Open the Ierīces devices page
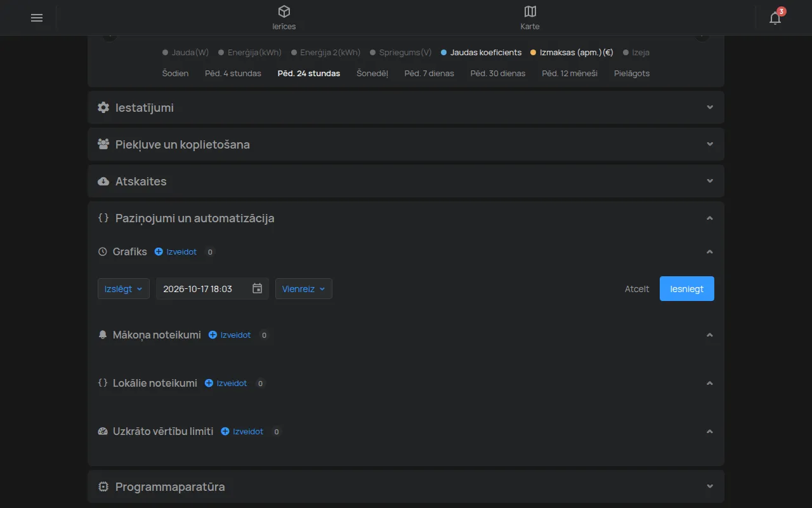 [x=284, y=18]
